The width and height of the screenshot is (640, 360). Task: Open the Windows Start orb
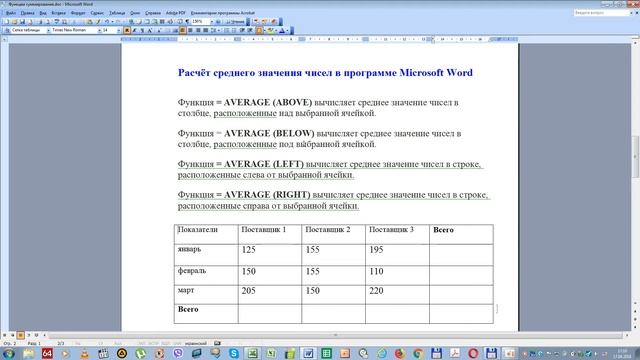pos(8,353)
